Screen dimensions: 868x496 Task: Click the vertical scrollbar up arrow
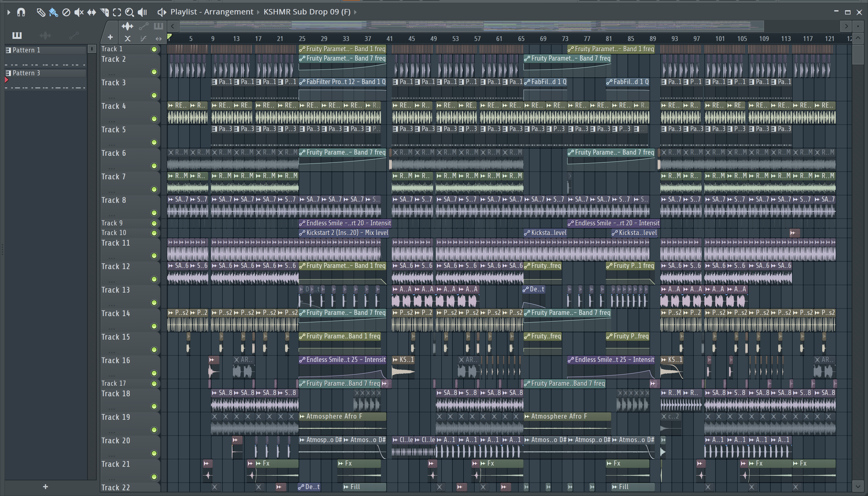(x=858, y=38)
